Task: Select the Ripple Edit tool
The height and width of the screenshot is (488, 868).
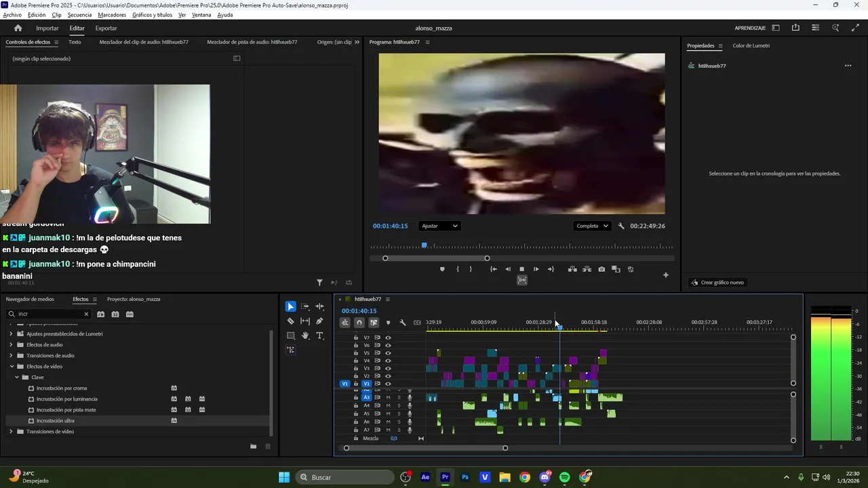Action: coord(319,306)
